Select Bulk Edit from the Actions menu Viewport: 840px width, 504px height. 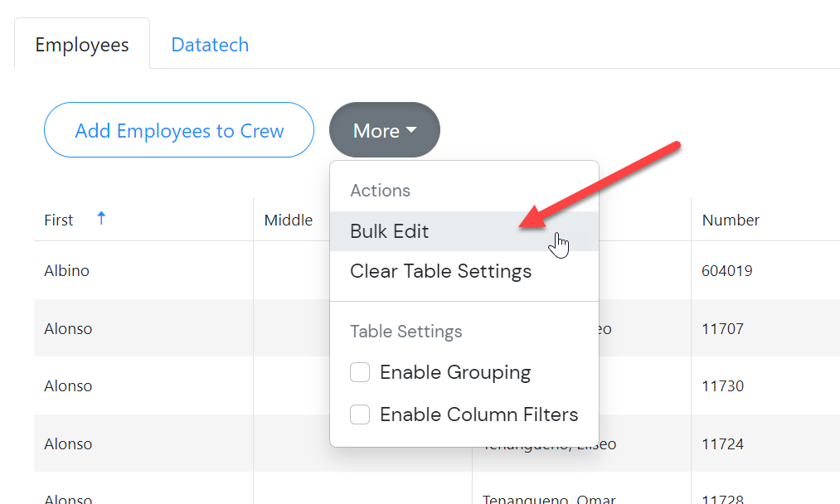click(x=390, y=231)
